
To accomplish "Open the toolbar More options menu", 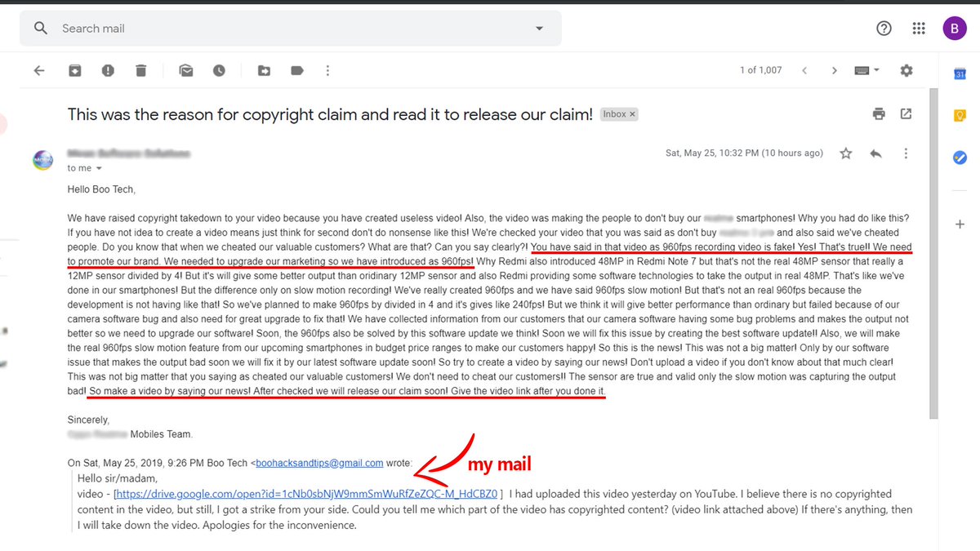I will 328,71.
